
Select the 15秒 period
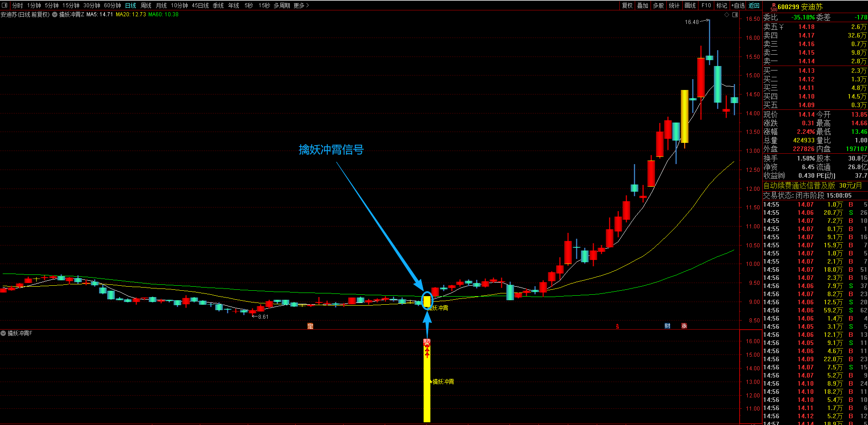coord(264,5)
